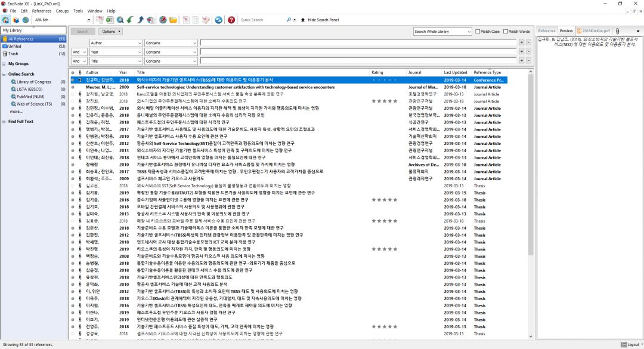Click the paperclip icon in preview tab bar
Viewport: 644px width, 349px height.
pyautogui.click(x=617, y=31)
